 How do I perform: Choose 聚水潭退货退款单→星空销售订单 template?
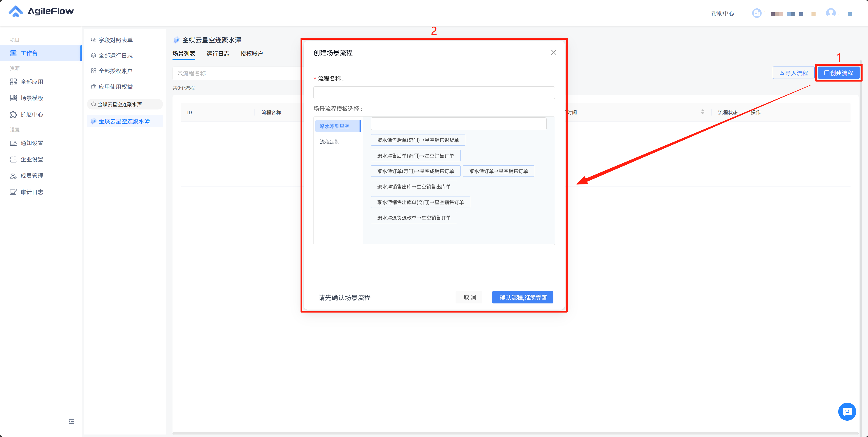click(x=414, y=218)
